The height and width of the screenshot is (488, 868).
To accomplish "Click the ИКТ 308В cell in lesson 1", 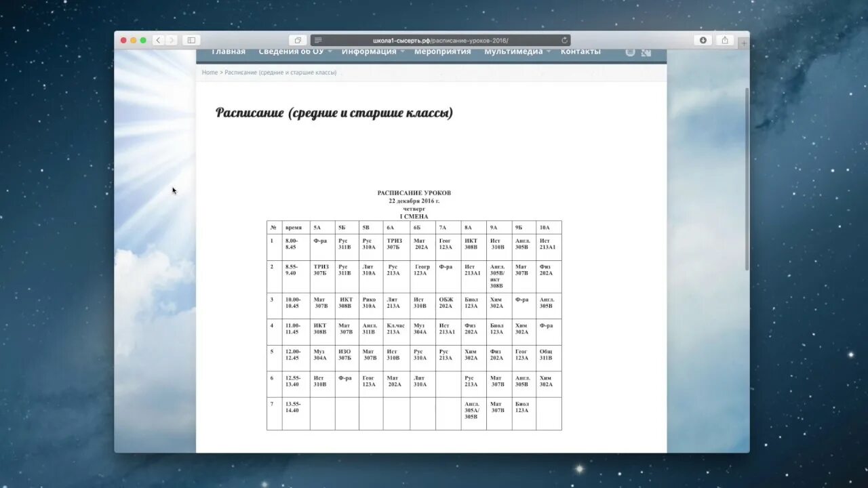I will 474,247.
